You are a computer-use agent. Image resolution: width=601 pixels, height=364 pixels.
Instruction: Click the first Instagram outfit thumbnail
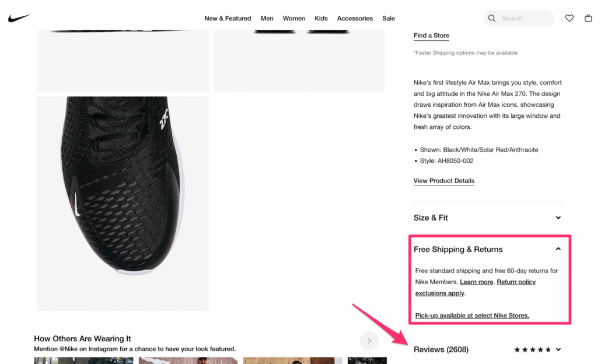pos(83,360)
